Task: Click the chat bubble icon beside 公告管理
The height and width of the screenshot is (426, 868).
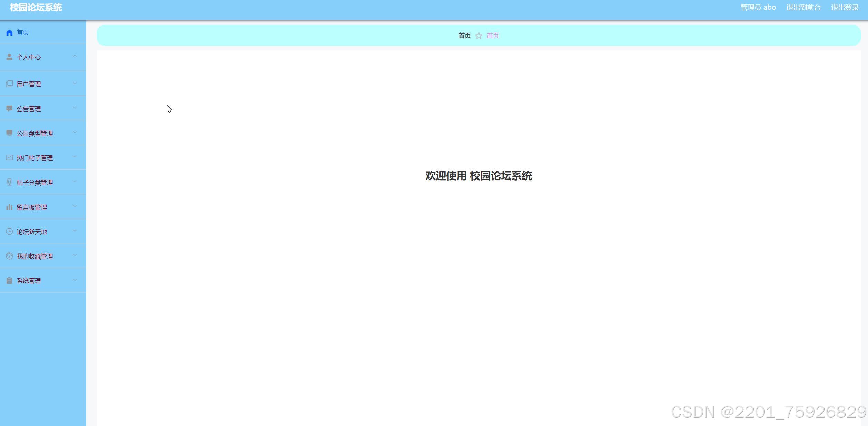Action: [9, 109]
